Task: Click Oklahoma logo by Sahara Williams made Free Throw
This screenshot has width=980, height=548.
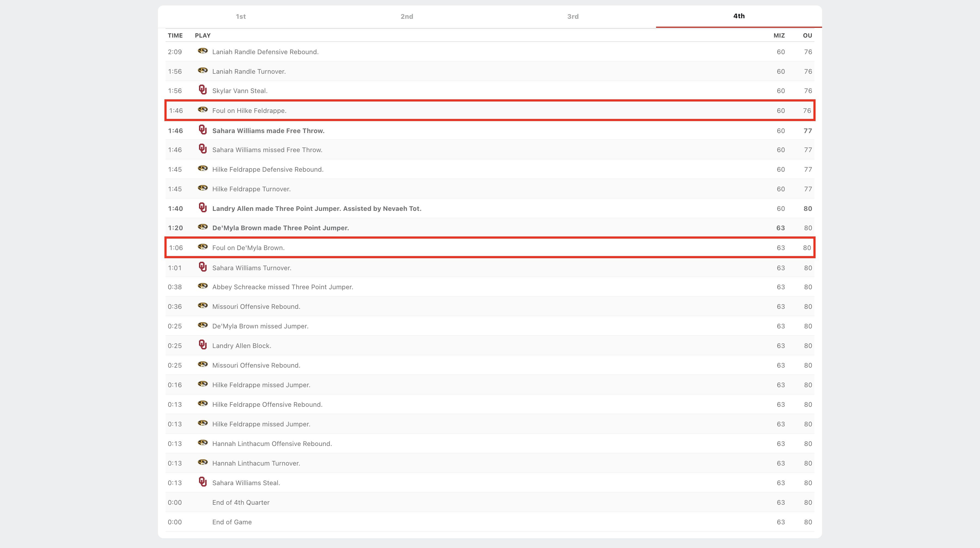Action: (203, 130)
